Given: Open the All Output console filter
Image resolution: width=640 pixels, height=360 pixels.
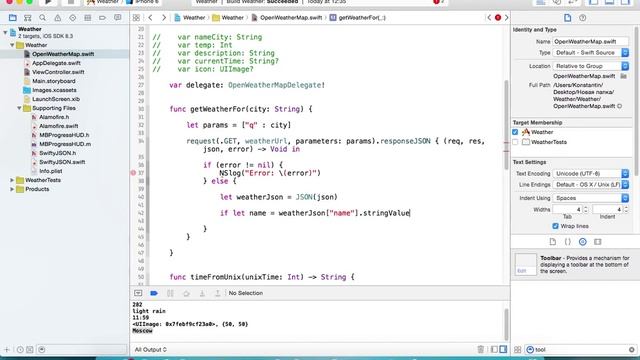Looking at the screenshot, I should [151, 349].
